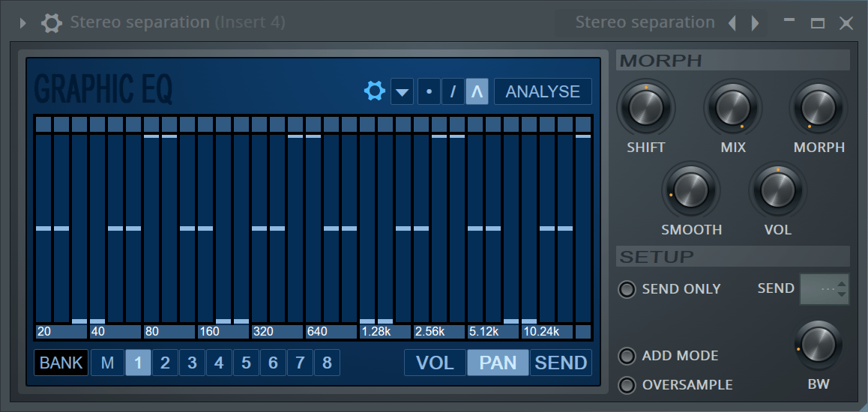Expand the plugin menu arrow in title bar
This screenshot has width=868, height=412.
point(22,23)
